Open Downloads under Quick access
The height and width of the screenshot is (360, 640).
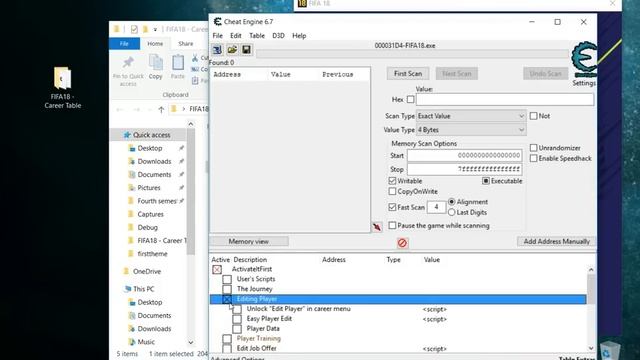[x=154, y=161]
